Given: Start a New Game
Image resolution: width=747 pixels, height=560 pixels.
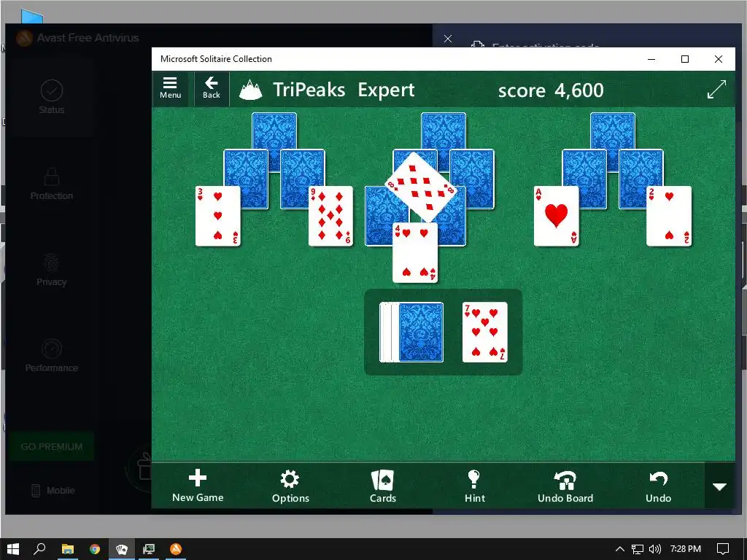Looking at the screenshot, I should (197, 486).
